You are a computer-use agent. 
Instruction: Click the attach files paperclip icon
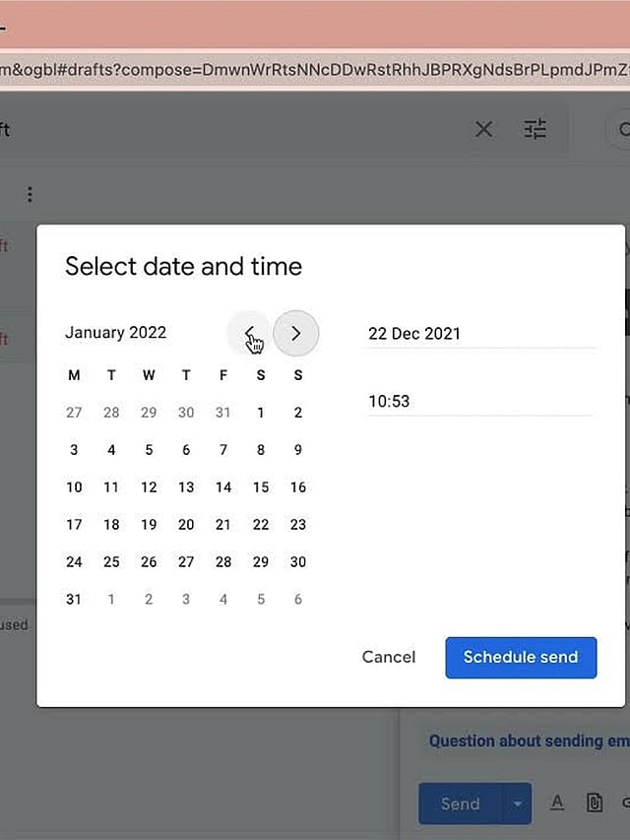(x=594, y=804)
